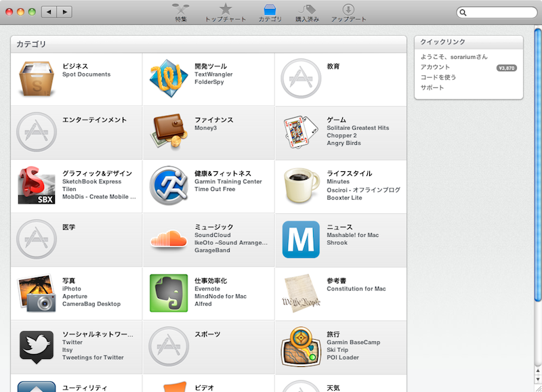The image size is (542, 392).
Task: Open the 旅行 map compass icon
Action: (x=301, y=347)
